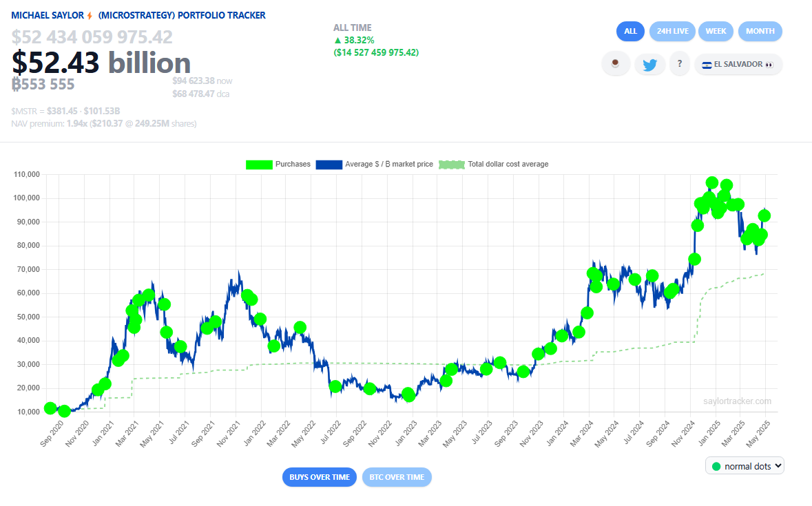The height and width of the screenshot is (506, 812).
Task: Click the Sep 2020 x-axis label
Action: pos(52,433)
